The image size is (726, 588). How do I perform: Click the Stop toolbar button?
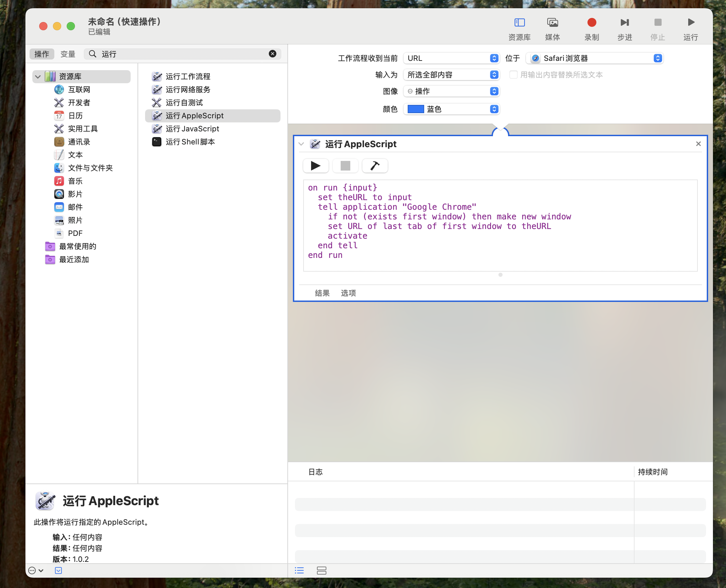[x=658, y=23]
